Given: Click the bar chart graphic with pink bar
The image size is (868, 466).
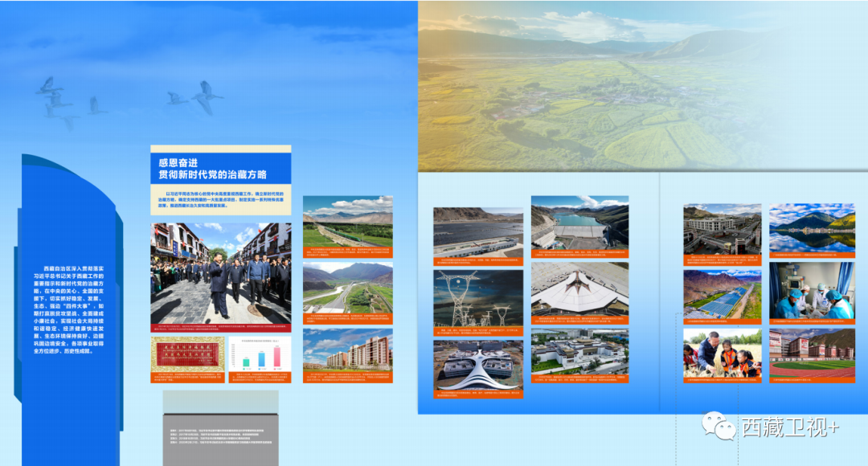Looking at the screenshot, I should tap(260, 354).
